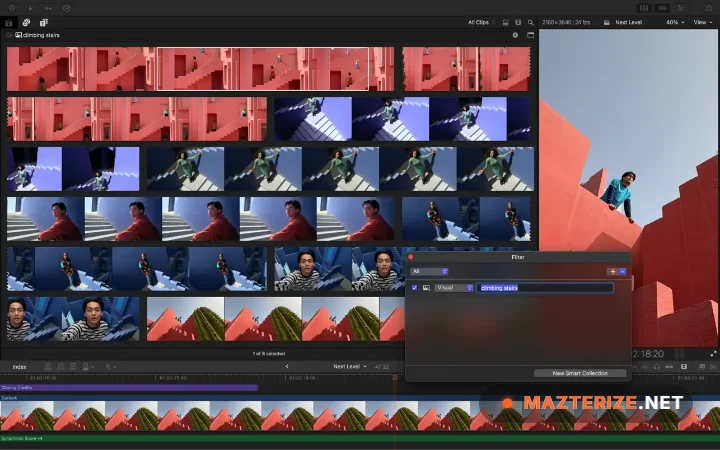Open the Titles and Generators sidebar

(44, 22)
